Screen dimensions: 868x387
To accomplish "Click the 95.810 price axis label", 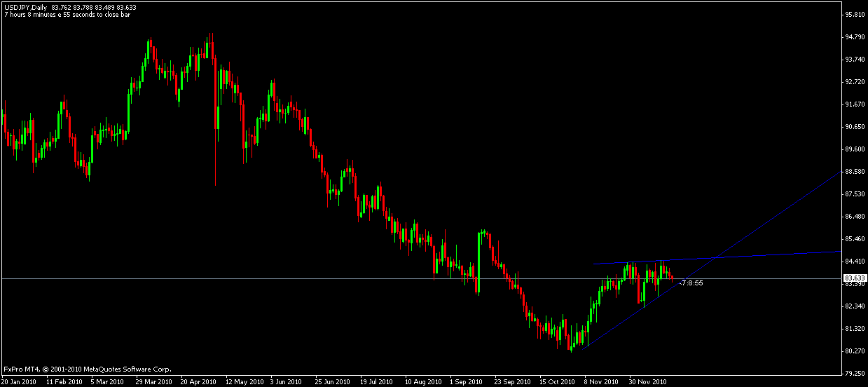I will click(853, 15).
